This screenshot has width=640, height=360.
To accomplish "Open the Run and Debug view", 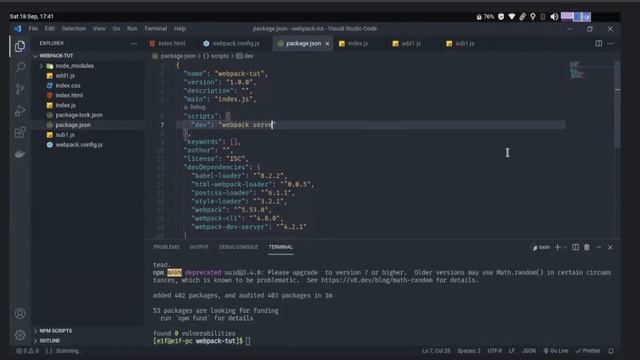I will coord(20,111).
